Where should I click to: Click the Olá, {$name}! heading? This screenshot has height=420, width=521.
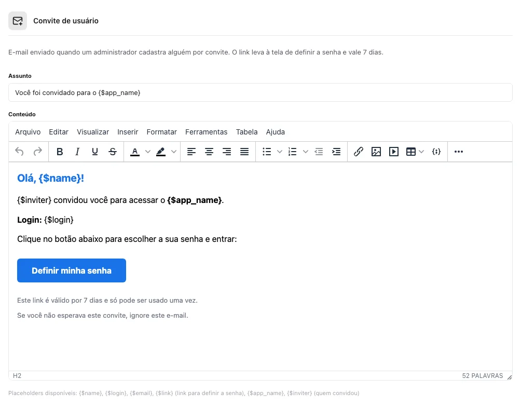coord(50,178)
